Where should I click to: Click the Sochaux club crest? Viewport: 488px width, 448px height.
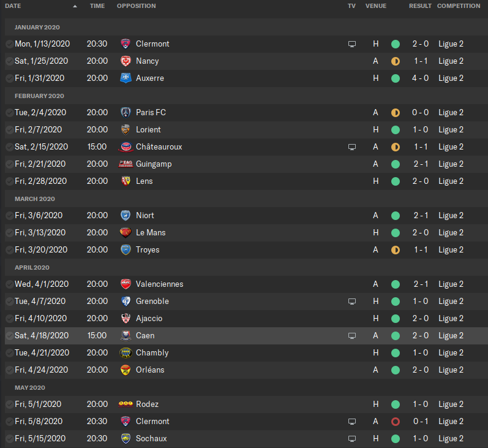[126, 438]
